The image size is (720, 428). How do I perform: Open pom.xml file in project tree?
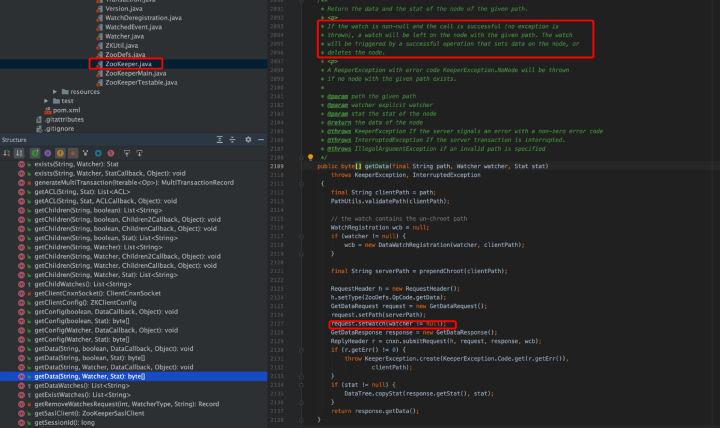tap(66, 110)
